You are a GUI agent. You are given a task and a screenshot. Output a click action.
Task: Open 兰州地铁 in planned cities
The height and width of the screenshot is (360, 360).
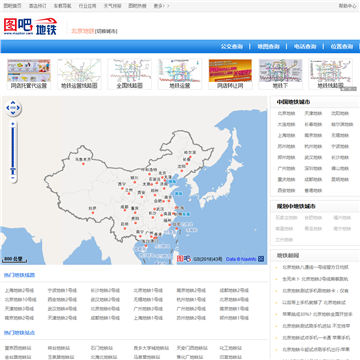click(284, 240)
